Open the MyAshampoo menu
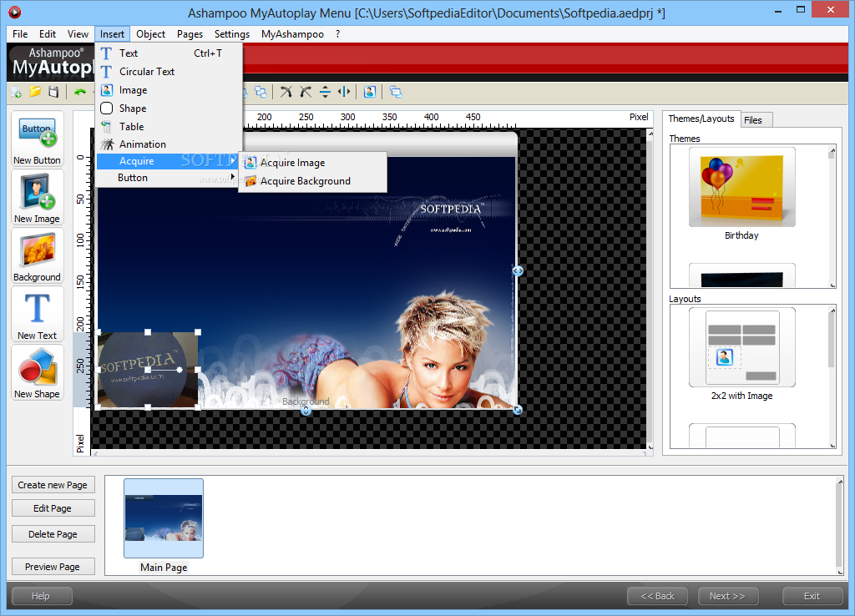The image size is (855, 616). 292,33
